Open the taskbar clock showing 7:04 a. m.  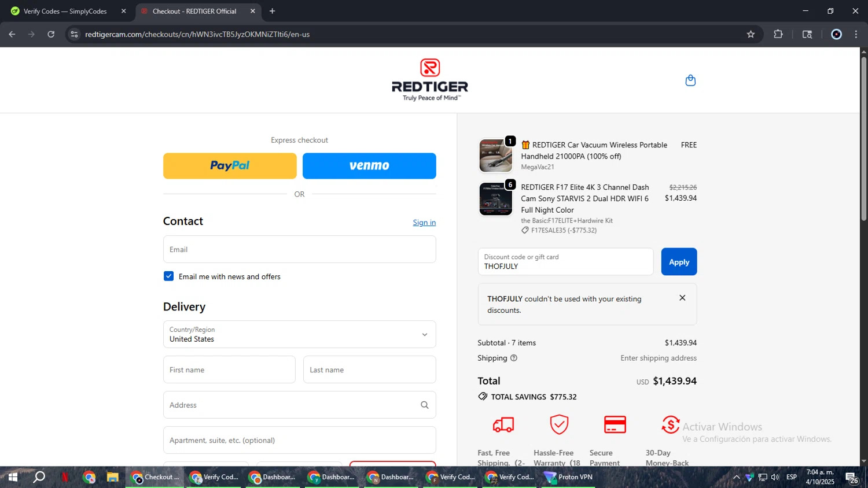[x=820, y=477]
